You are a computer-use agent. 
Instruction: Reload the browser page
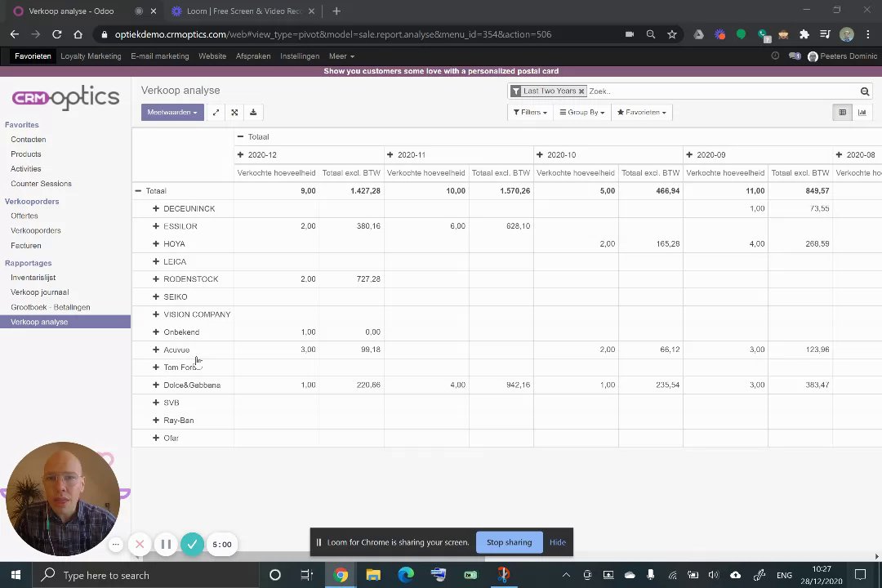click(x=57, y=34)
